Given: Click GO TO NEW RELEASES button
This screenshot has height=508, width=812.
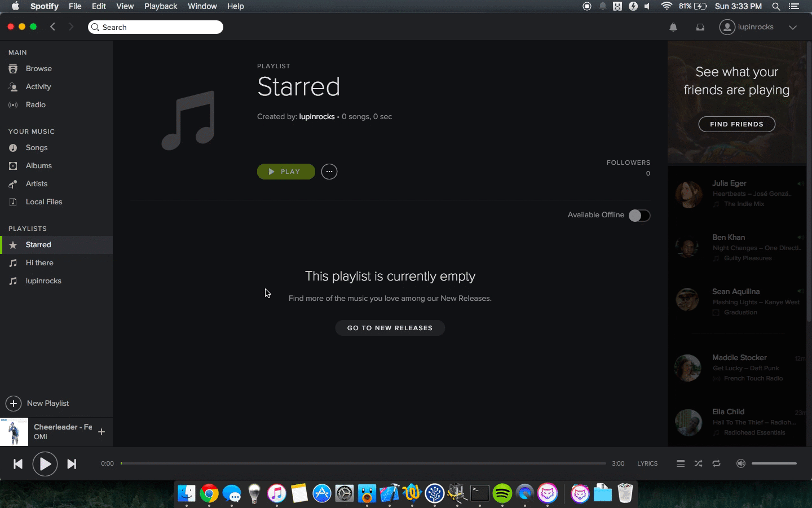Looking at the screenshot, I should 390,328.
